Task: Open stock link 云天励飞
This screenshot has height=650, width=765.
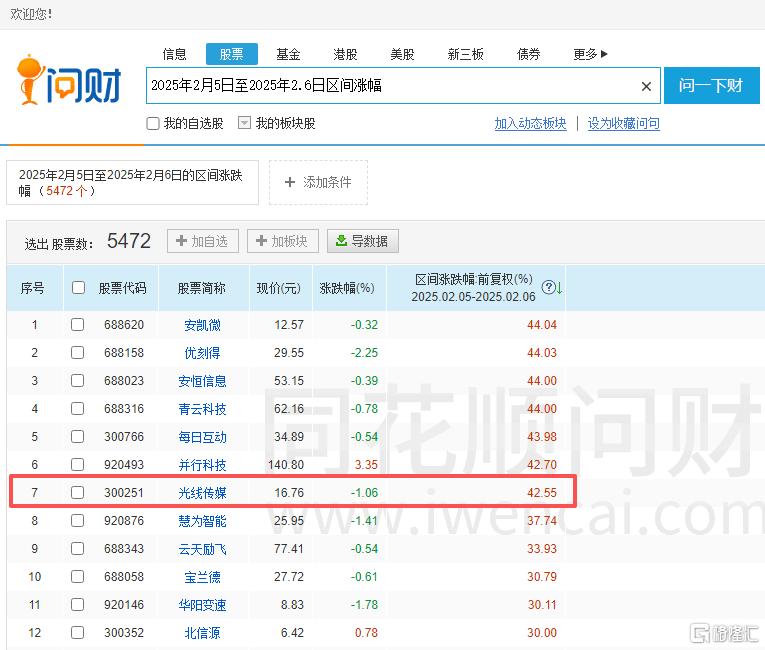Action: [202, 549]
